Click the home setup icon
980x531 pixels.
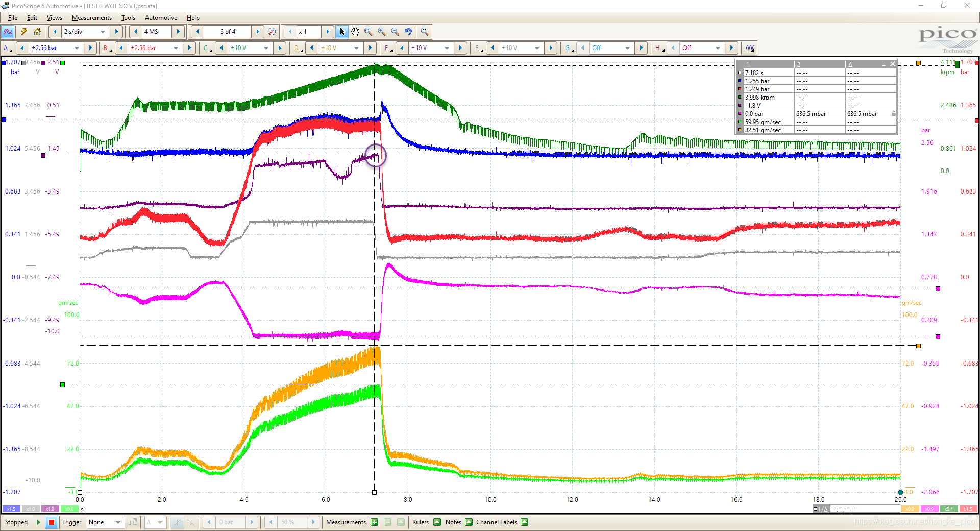37,32
